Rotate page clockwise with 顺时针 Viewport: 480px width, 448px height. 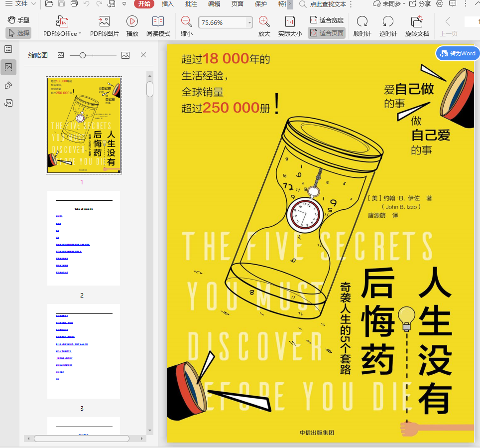click(362, 22)
